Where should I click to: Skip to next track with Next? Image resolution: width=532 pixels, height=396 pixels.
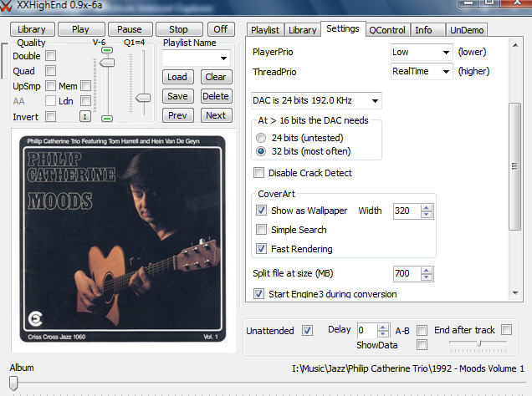click(x=216, y=115)
